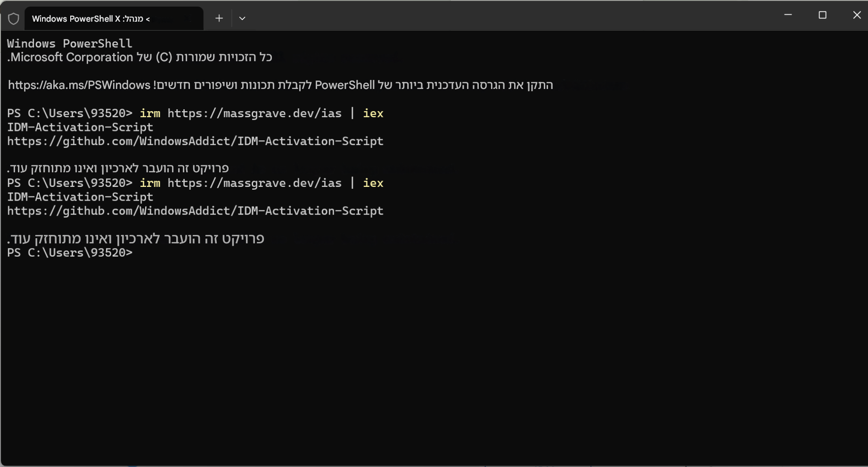Click the second 'IDM-Activation-Script' output line
Screen dimensions: 868x467
pyautogui.click(x=80, y=197)
